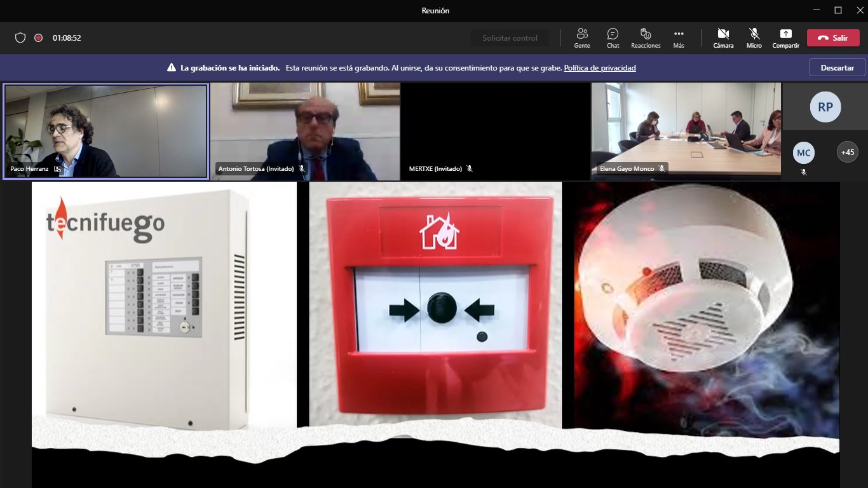Image resolution: width=868 pixels, height=488 pixels.
Task: Expand the Más options menu
Action: 679,38
